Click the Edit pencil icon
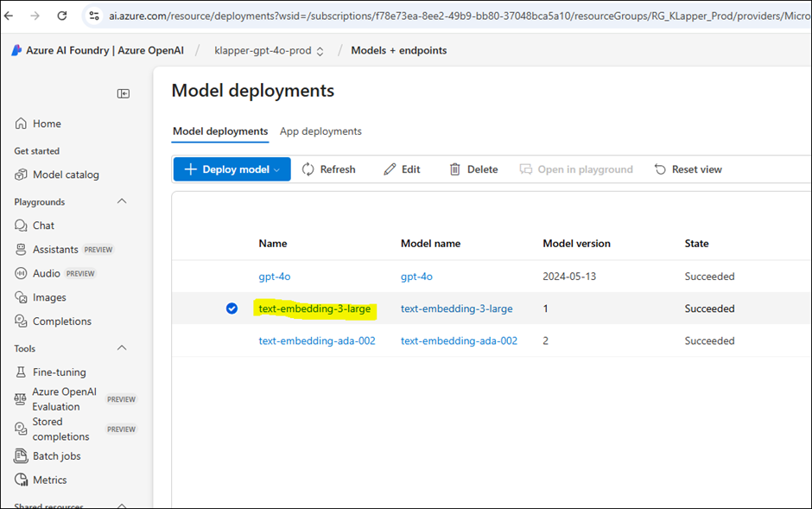This screenshot has height=509, width=812. [390, 169]
